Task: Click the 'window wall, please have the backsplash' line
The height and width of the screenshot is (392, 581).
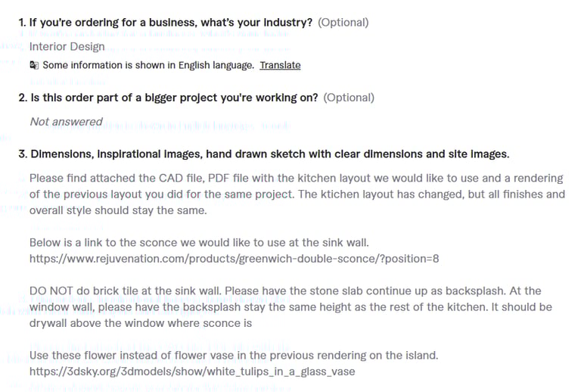Action: click(290, 307)
